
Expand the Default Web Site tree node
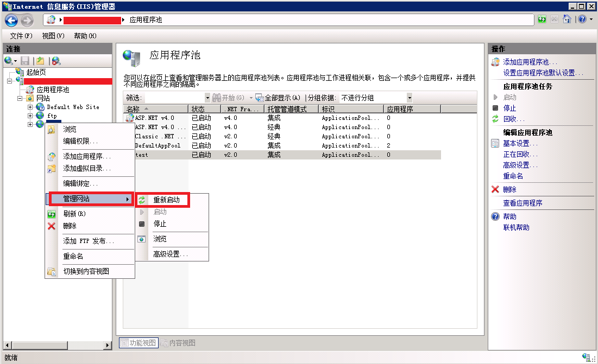(x=30, y=107)
